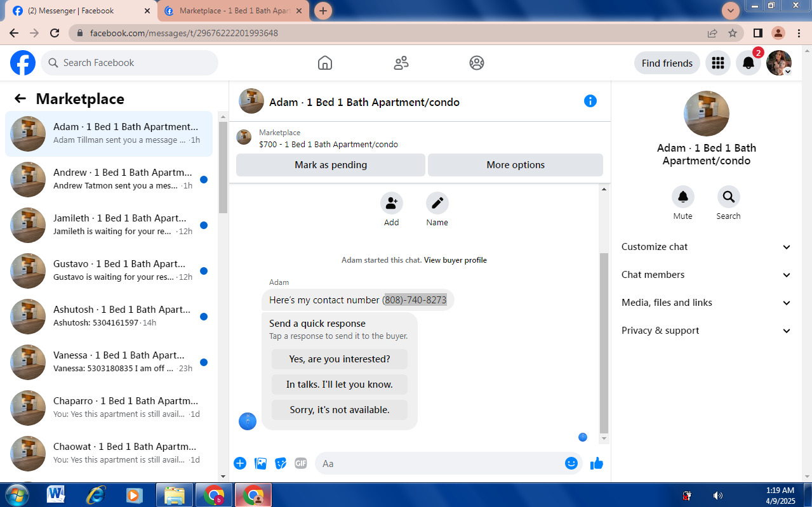The height and width of the screenshot is (507, 812).
Task: Open Microsoft Word from the taskbar
Action: [x=56, y=495]
